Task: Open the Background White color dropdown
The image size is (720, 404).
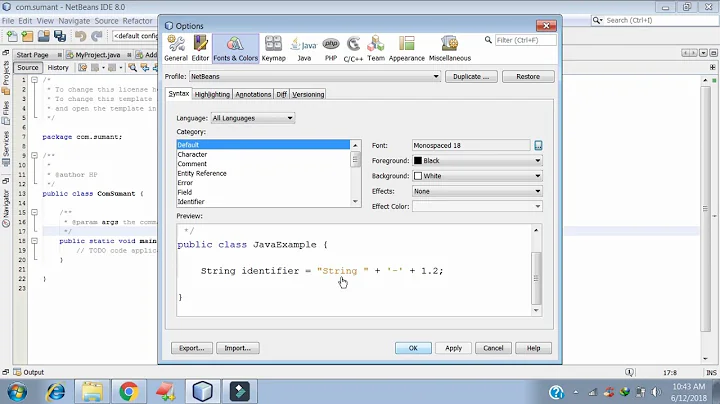Action: point(477,176)
